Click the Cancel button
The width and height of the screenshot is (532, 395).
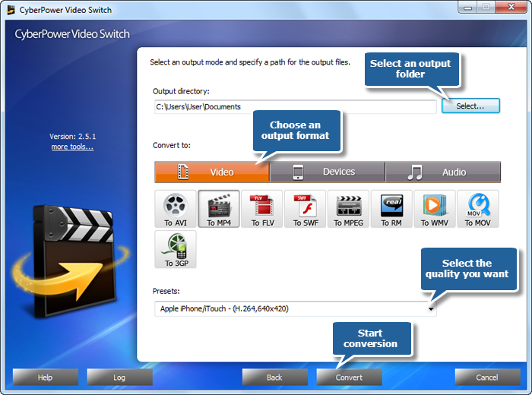(488, 377)
